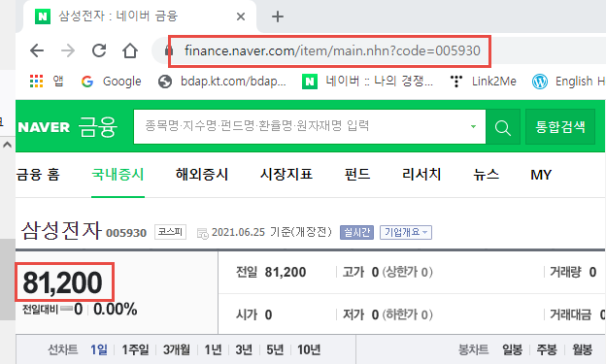Reload the page with the refresh icon
This screenshot has width=606, height=364.
(99, 50)
